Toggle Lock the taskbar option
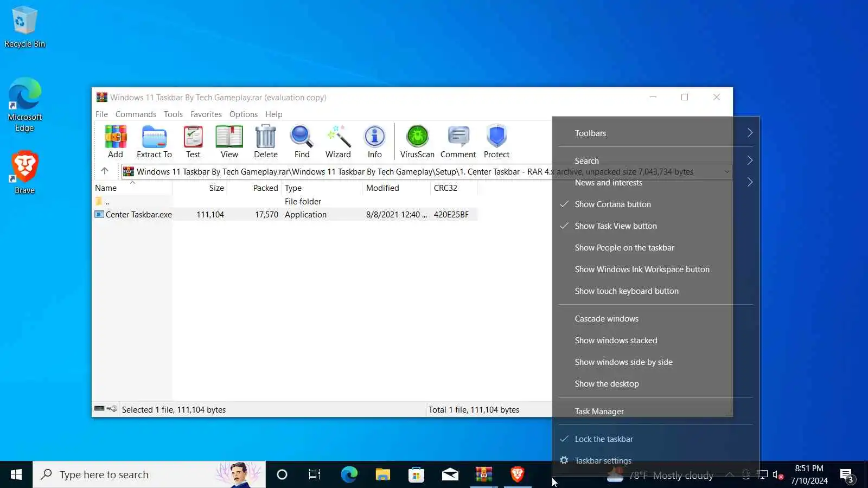The width and height of the screenshot is (868, 488). tap(656, 439)
